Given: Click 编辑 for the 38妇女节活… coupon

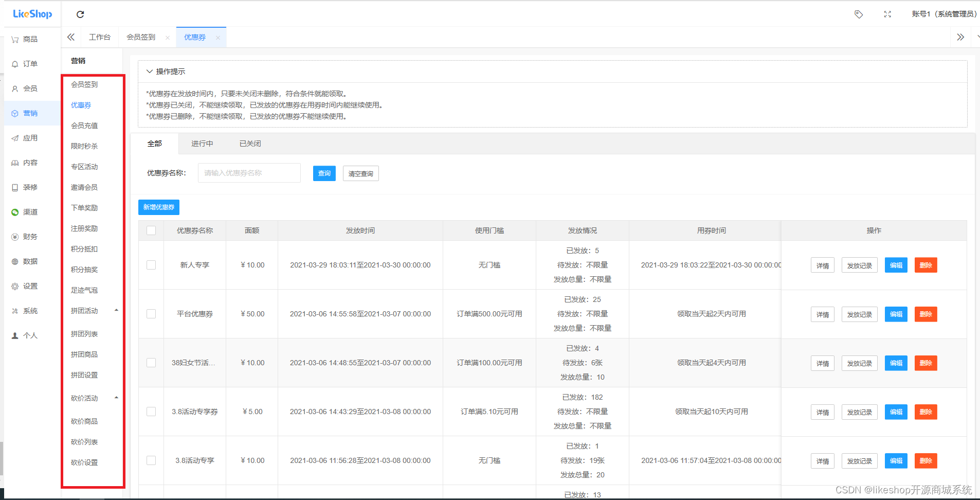Looking at the screenshot, I should tap(896, 363).
